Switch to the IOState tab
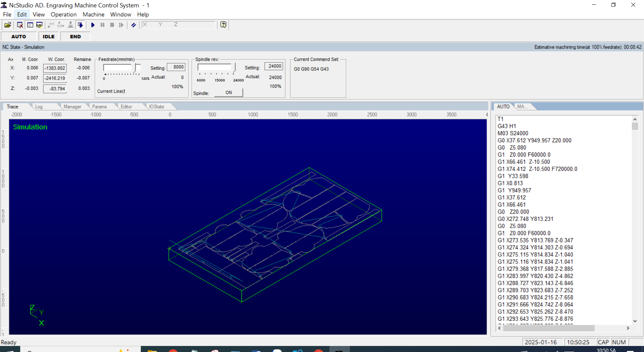 156,106
